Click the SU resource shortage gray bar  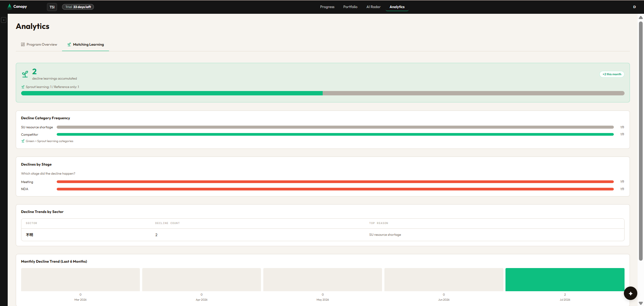pos(335,127)
